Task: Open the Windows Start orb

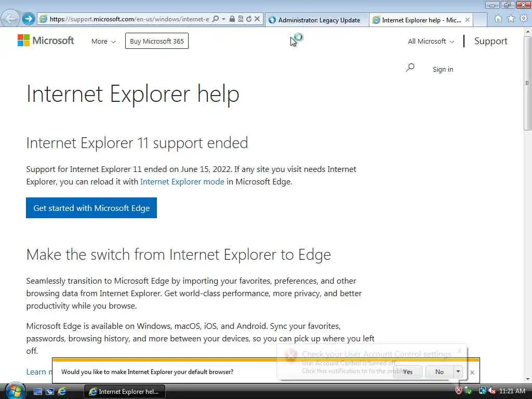Action: (15, 391)
